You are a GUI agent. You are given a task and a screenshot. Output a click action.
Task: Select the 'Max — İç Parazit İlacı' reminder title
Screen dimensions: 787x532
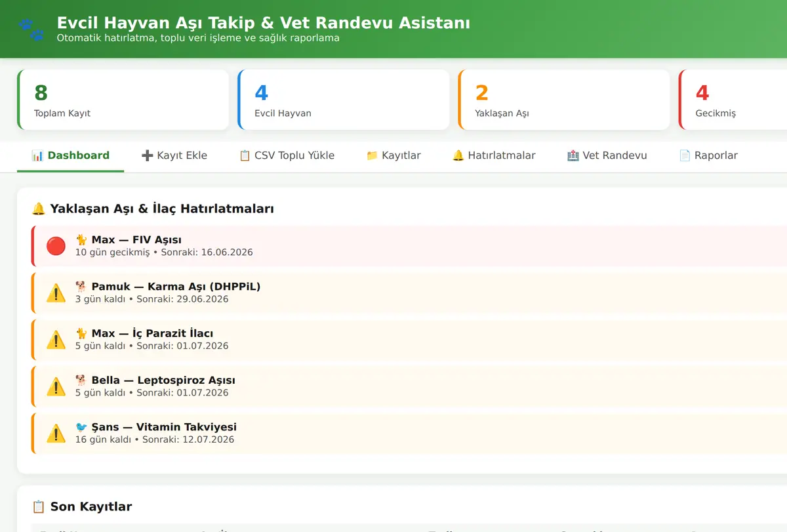(x=144, y=333)
